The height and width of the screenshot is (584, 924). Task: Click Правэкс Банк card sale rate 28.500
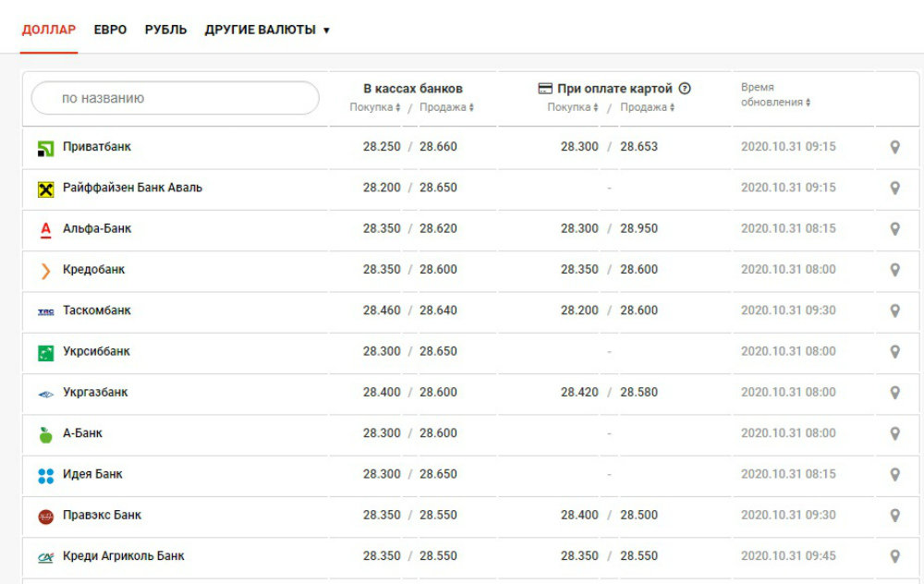pos(638,515)
